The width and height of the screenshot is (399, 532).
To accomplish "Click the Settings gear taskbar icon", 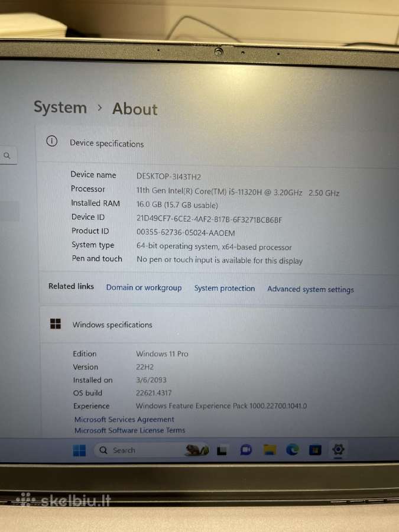I will [x=338, y=449].
